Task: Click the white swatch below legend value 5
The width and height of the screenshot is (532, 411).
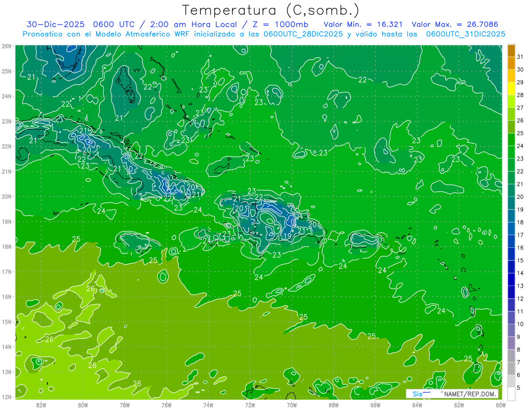Action: 511,393
